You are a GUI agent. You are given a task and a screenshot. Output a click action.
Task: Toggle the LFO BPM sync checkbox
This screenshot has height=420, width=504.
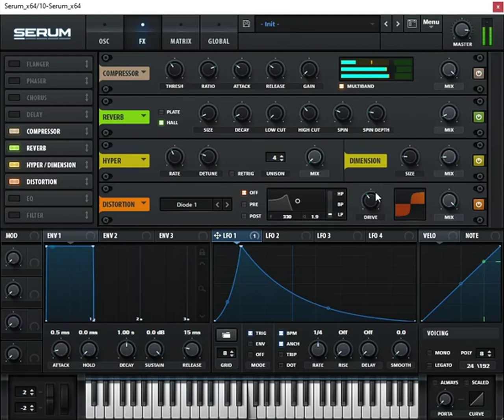[x=281, y=333]
